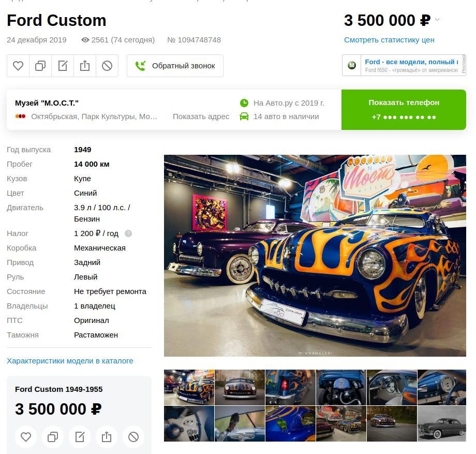Select the gray classic Ford thumbnail
This screenshot has width=476, height=454.
[x=442, y=423]
